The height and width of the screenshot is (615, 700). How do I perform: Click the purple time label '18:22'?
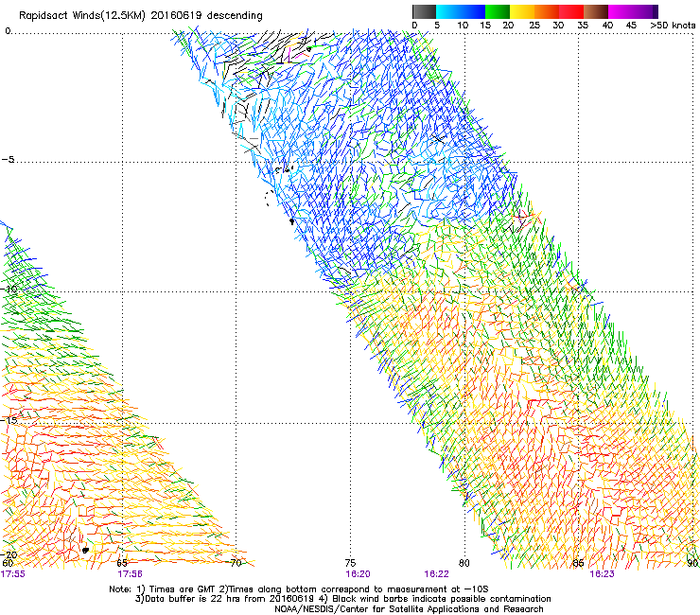436,574
